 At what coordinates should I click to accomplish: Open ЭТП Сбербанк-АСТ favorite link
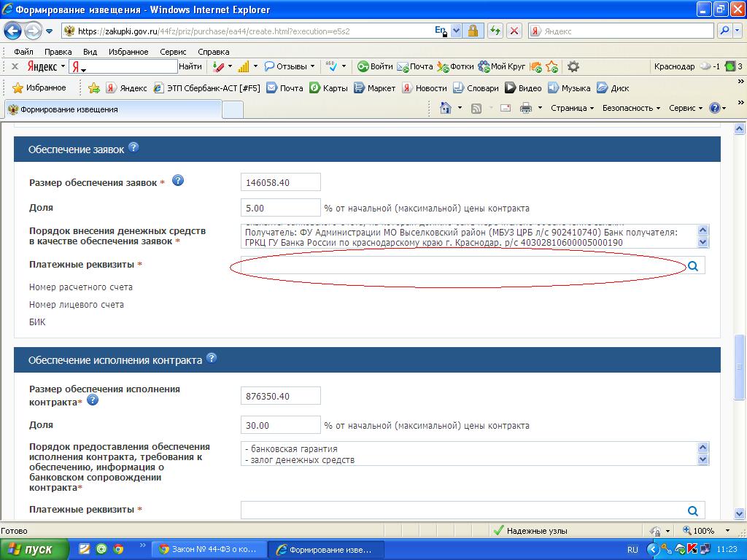[206, 88]
